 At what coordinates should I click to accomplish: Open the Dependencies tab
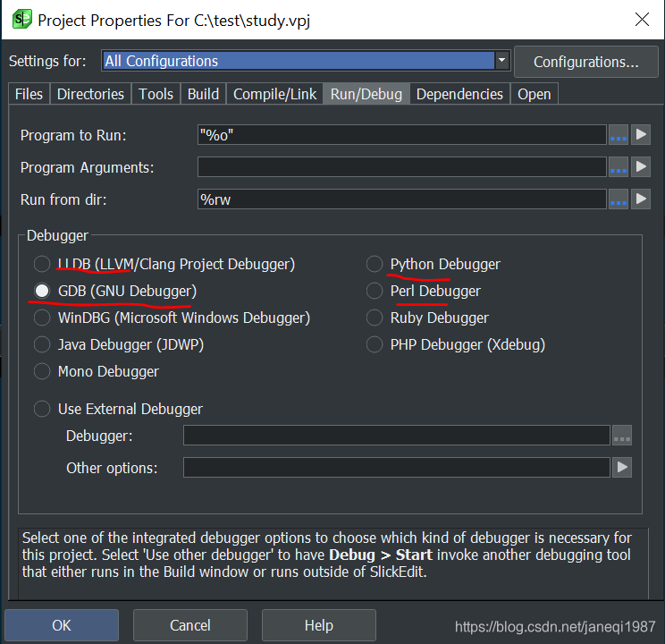459,94
